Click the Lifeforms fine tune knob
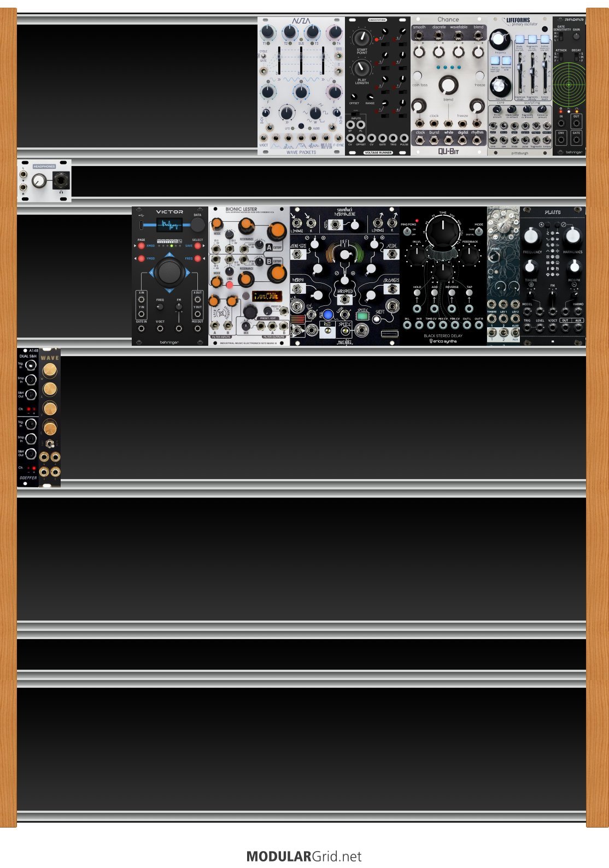Image resolution: width=609 pixels, height=868 pixels. coord(500,86)
